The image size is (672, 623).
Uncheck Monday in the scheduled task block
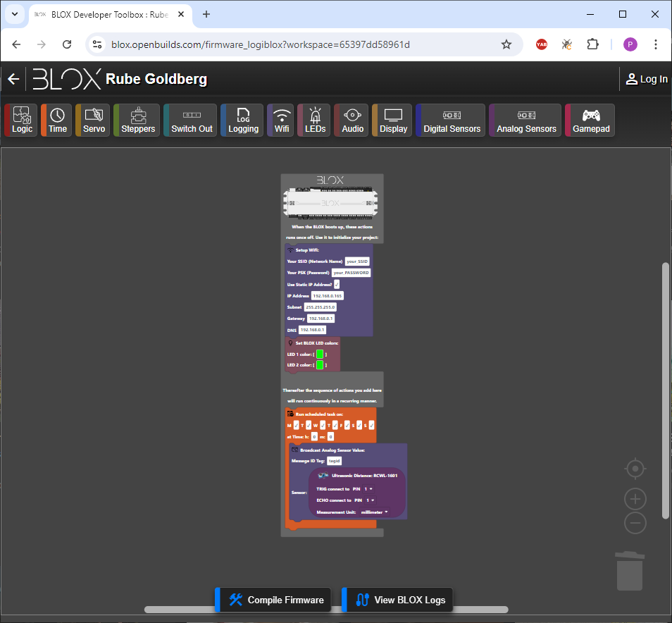(297, 425)
